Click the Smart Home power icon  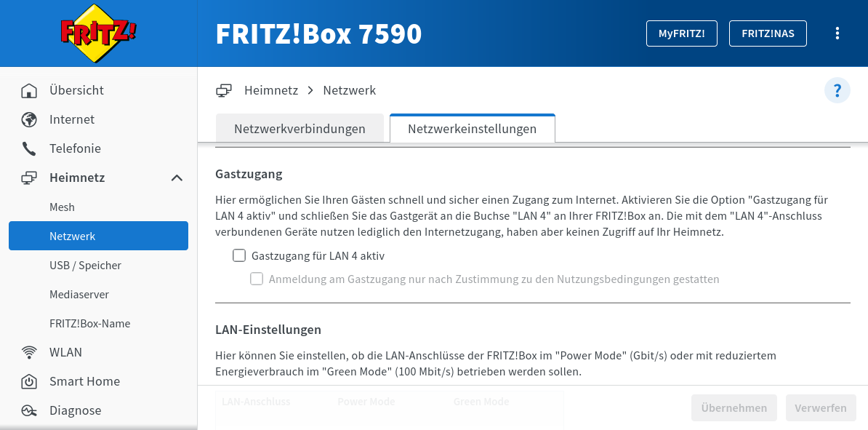click(29, 381)
